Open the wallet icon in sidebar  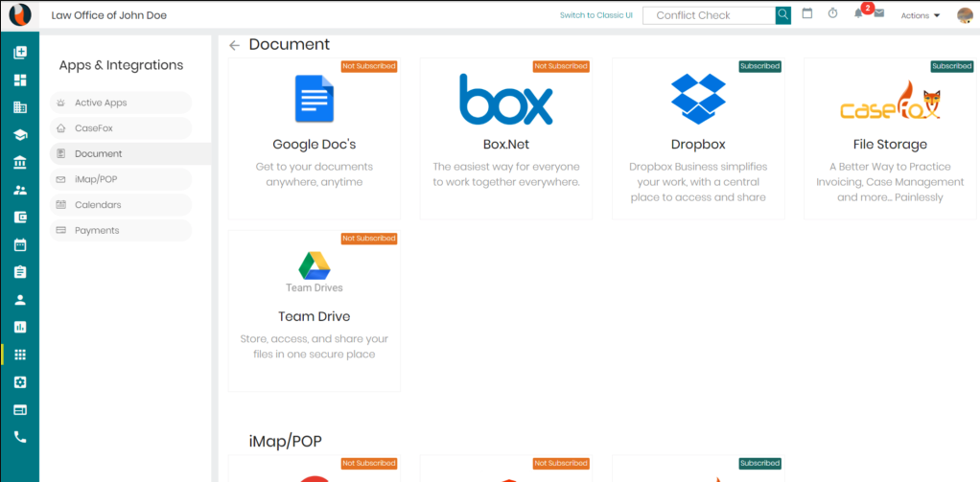(x=20, y=218)
